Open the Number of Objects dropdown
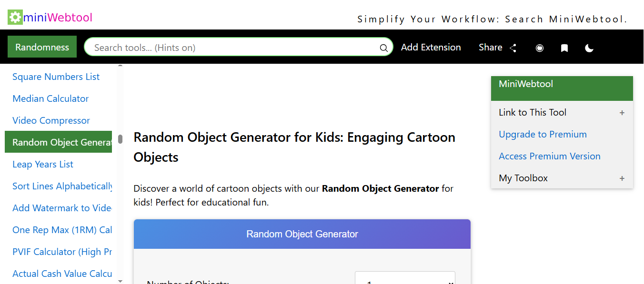The image size is (644, 284). (x=405, y=280)
